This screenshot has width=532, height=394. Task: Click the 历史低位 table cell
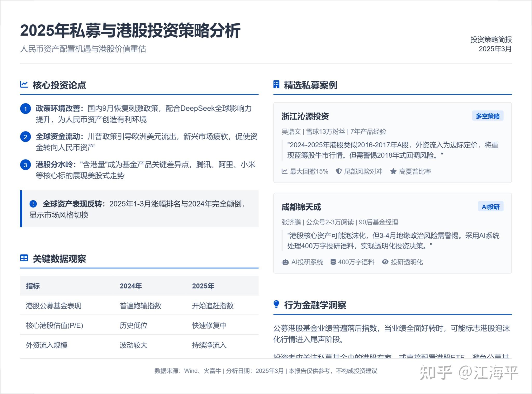click(x=134, y=325)
